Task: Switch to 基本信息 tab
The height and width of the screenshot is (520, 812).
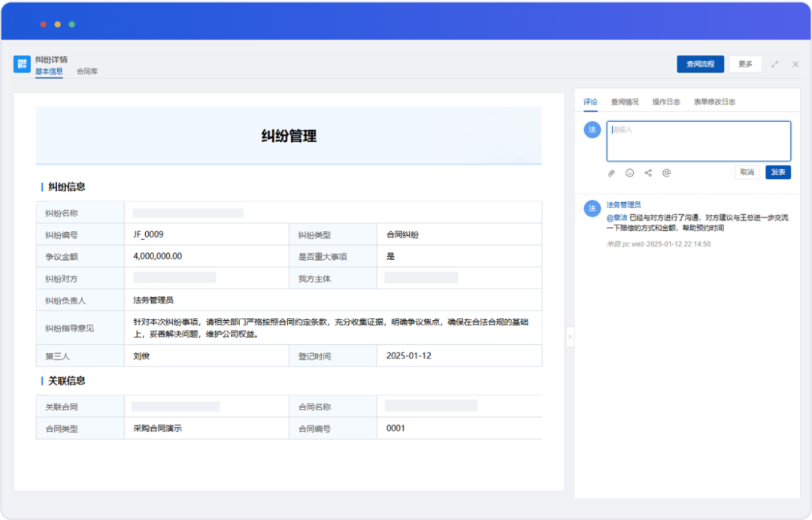Action: tap(49, 71)
